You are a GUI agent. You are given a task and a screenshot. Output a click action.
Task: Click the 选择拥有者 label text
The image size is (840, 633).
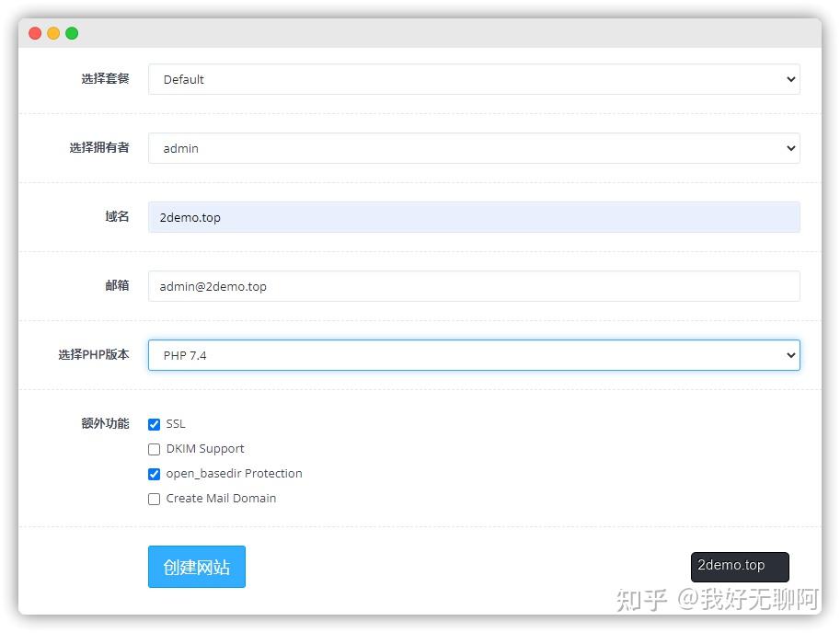(99, 148)
